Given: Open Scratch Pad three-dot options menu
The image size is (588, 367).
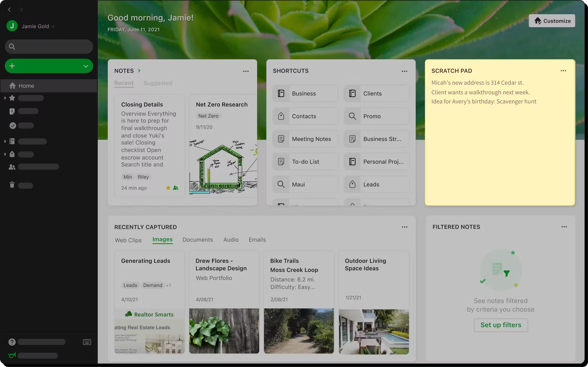Looking at the screenshot, I should click(x=563, y=71).
